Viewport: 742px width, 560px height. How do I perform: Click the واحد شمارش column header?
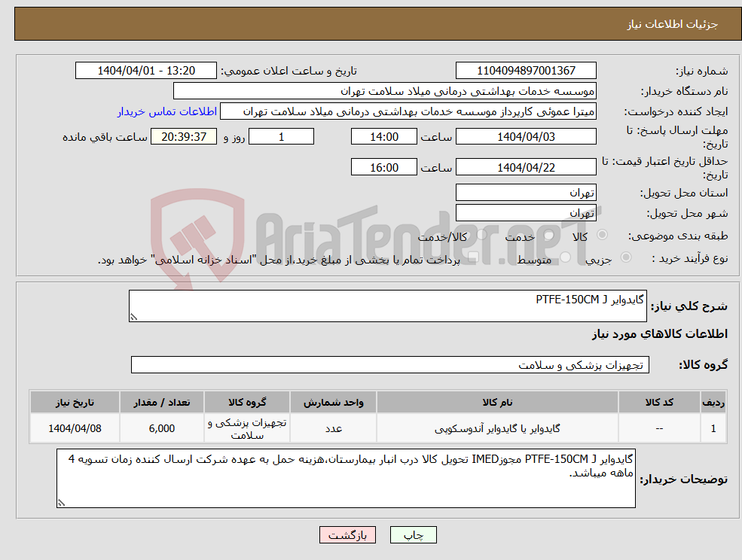tap(333, 403)
